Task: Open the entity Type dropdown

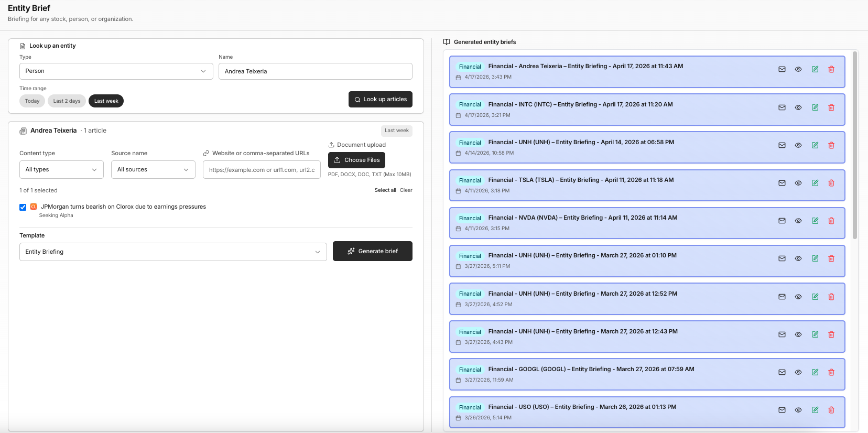Action: pyautogui.click(x=116, y=71)
